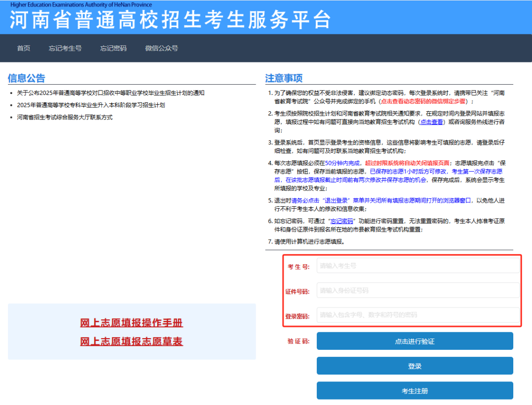Screen dimensions: 532x405
Task: Open the 忘记考生号 page
Action: (x=65, y=48)
